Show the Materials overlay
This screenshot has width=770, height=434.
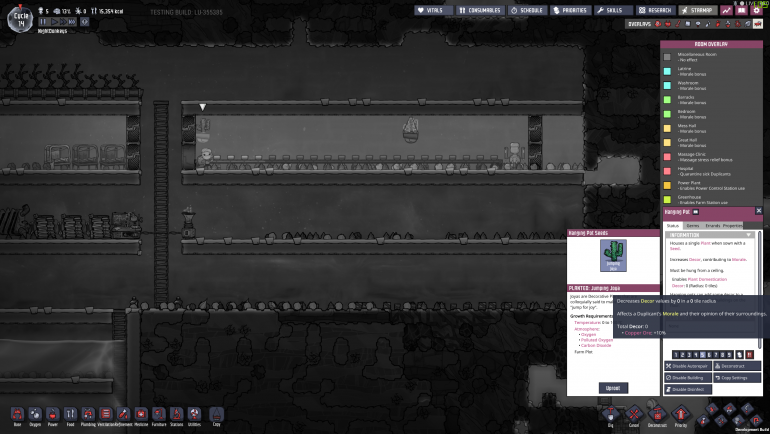[688, 24]
